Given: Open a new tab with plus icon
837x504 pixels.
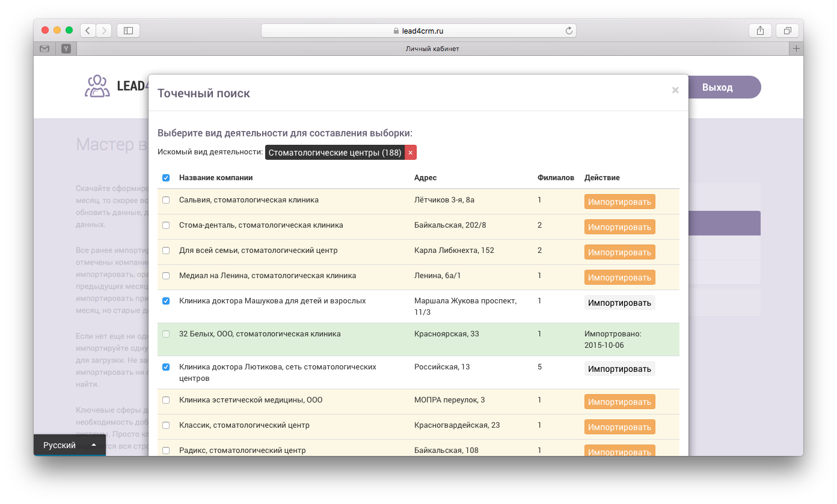Looking at the screenshot, I should tap(796, 49).
